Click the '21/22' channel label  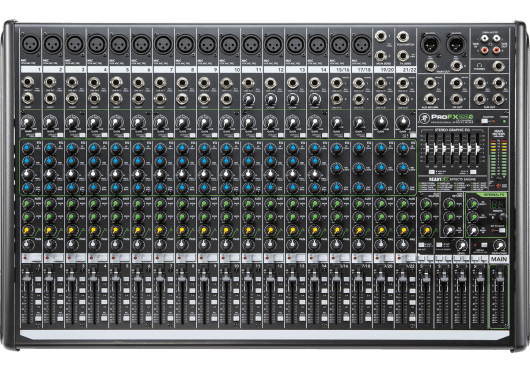click(x=409, y=70)
